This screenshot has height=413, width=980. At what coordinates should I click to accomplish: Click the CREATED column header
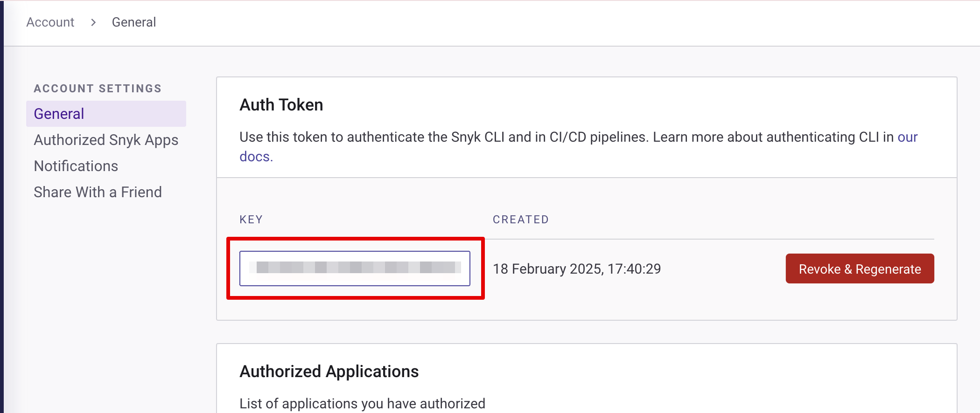point(521,220)
